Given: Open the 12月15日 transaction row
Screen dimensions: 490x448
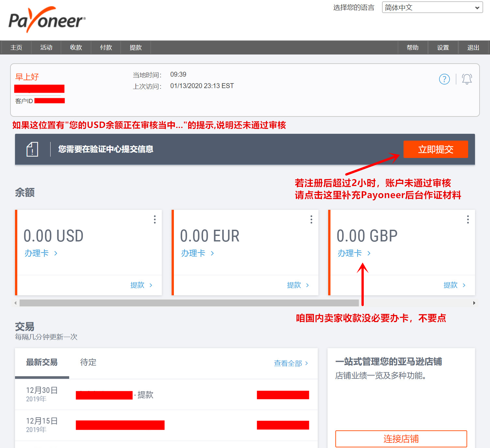Looking at the screenshot, I should 166,425.
